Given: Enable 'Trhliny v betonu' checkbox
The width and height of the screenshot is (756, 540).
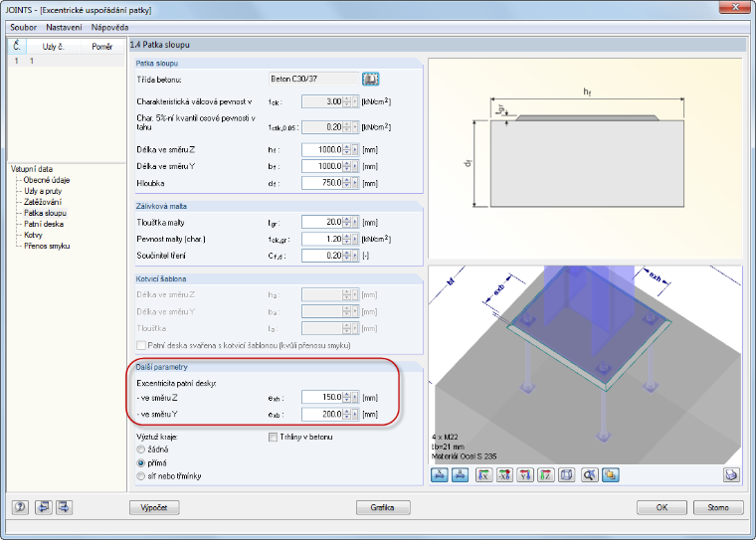Looking at the screenshot, I should pyautogui.click(x=273, y=438).
